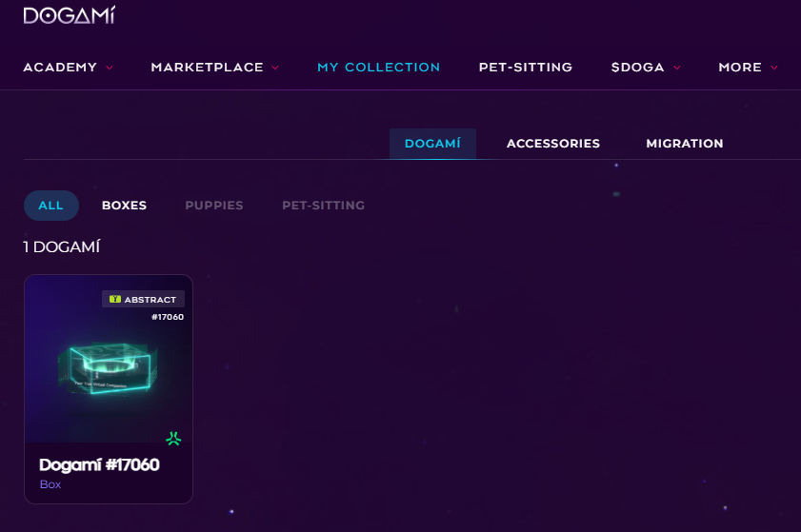This screenshot has width=801, height=532.
Task: Click the Box label under the card title
Action: pos(50,484)
